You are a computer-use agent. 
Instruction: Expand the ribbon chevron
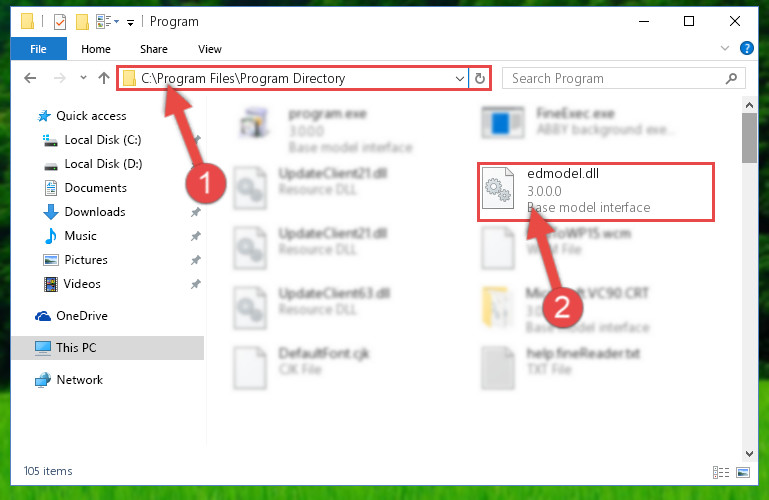pos(724,48)
